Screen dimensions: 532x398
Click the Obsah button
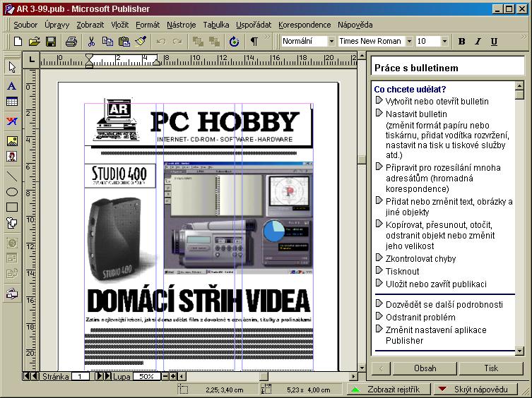(x=425, y=368)
